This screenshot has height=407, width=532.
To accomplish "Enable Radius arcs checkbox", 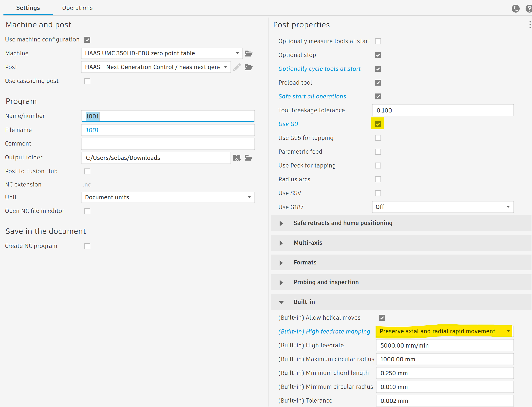I will click(x=378, y=179).
